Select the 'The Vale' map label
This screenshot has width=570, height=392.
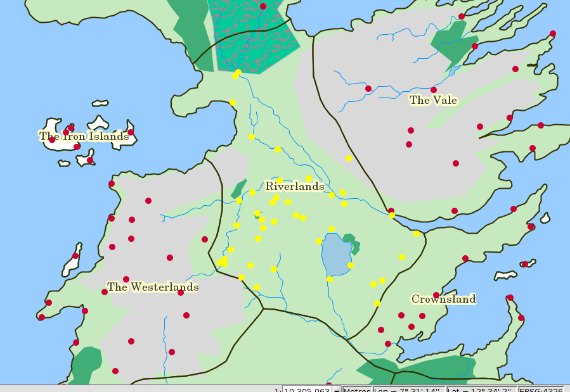click(x=433, y=100)
